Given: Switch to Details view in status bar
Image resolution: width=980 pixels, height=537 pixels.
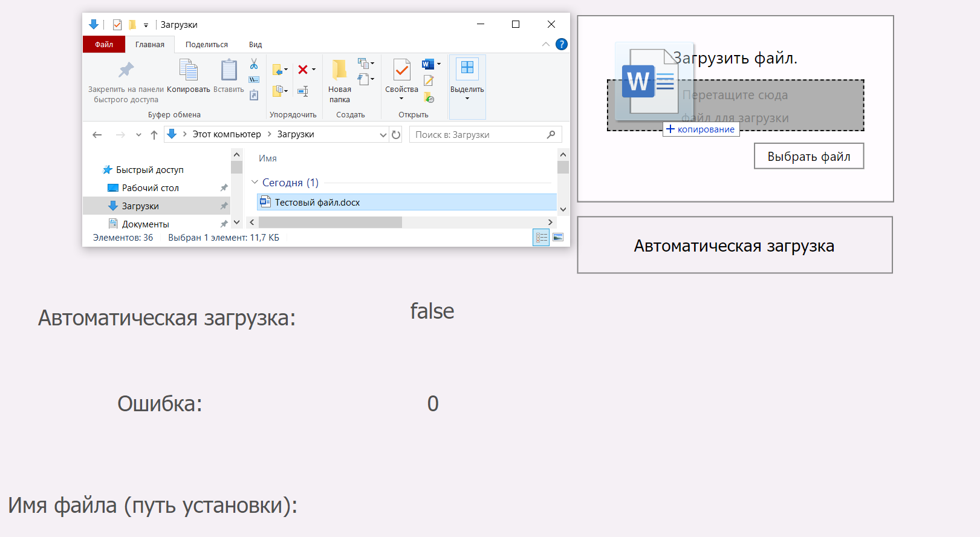Looking at the screenshot, I should coord(541,238).
